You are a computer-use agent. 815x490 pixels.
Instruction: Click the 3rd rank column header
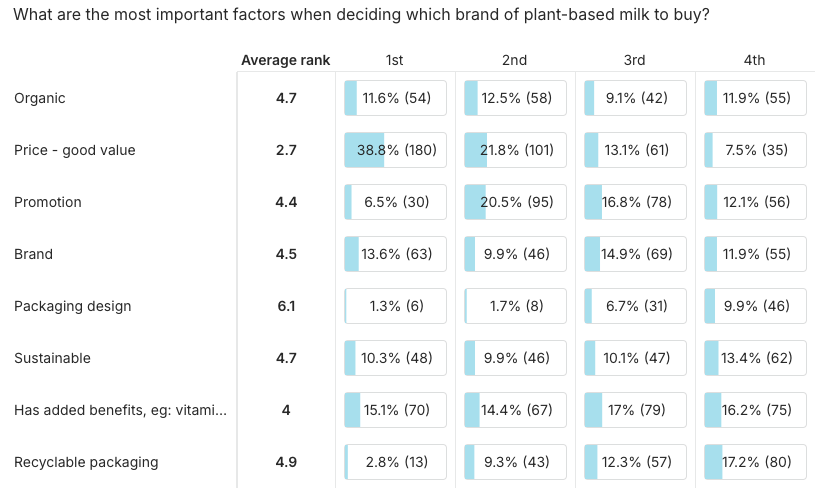coord(635,60)
